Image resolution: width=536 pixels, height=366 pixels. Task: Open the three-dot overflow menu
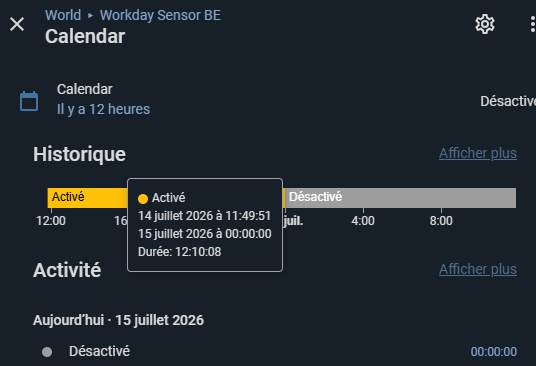[532, 24]
